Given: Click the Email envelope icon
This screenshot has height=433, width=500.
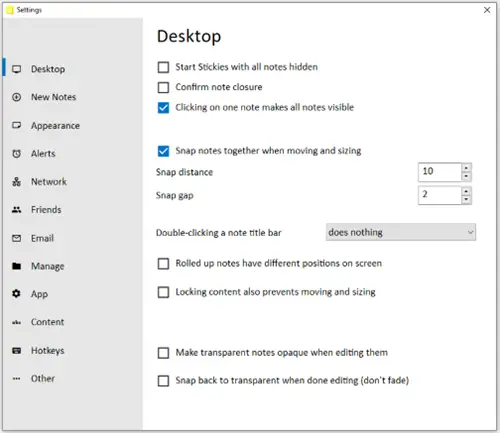Looking at the screenshot, I should pos(16,238).
